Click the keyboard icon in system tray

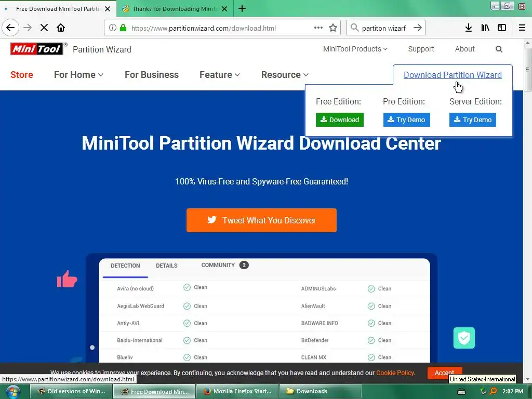click(461, 392)
